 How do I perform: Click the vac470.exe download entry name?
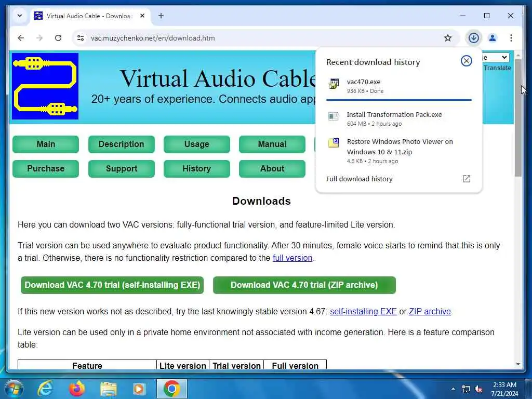click(x=364, y=82)
